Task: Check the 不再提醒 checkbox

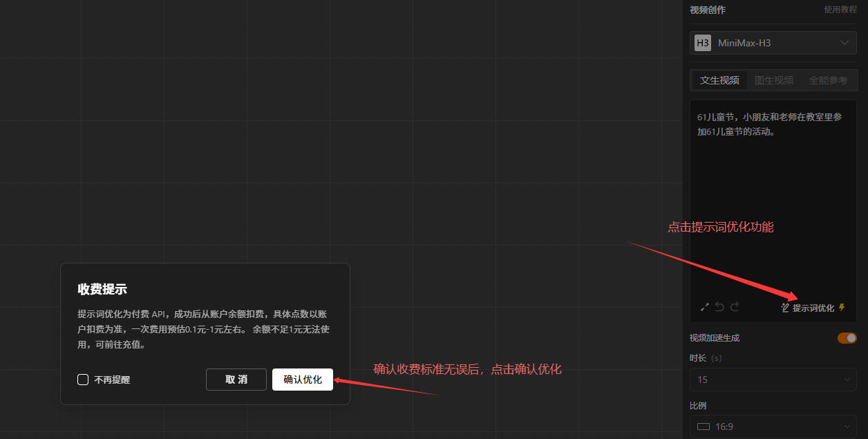Action: [x=83, y=380]
